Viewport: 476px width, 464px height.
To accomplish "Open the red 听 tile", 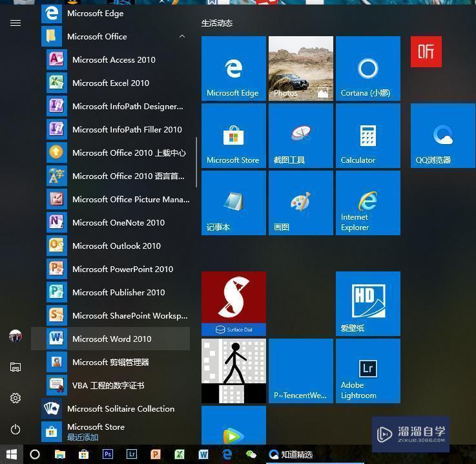I will 426,52.
